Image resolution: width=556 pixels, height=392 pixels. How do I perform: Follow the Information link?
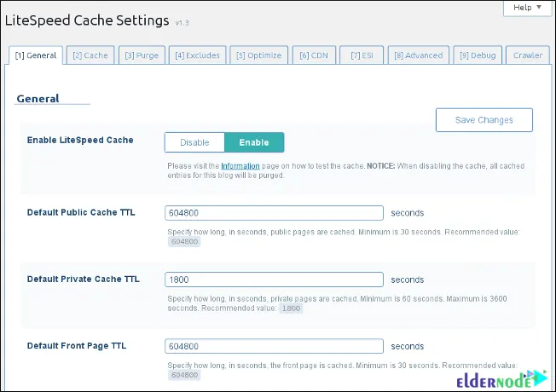(x=240, y=166)
